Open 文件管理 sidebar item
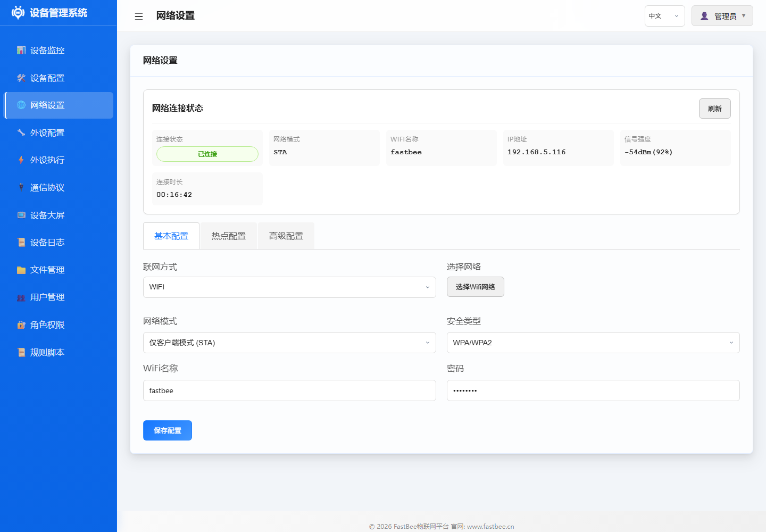The height and width of the screenshot is (532, 766). coord(59,270)
